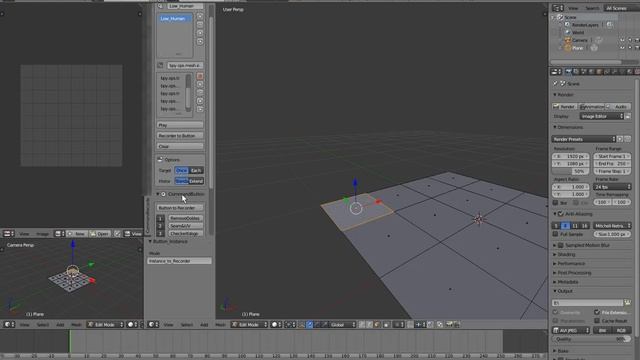This screenshot has width=640, height=360.
Task: Select Each as the Target option
Action: click(196, 170)
